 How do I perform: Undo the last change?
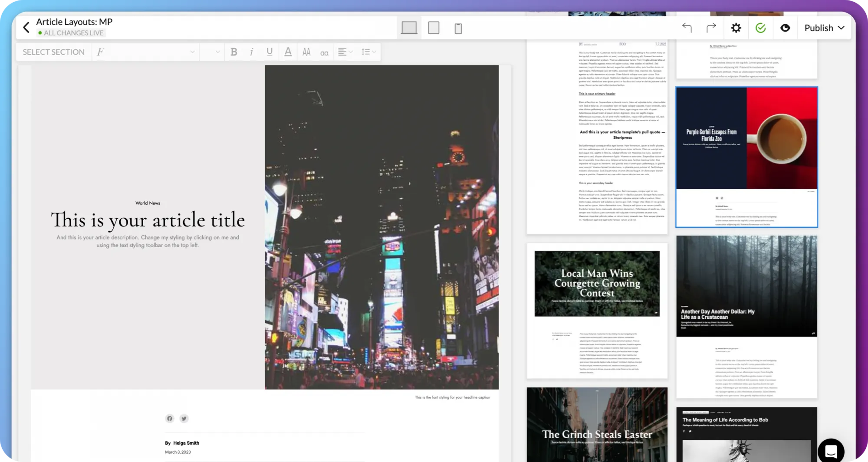pyautogui.click(x=687, y=28)
